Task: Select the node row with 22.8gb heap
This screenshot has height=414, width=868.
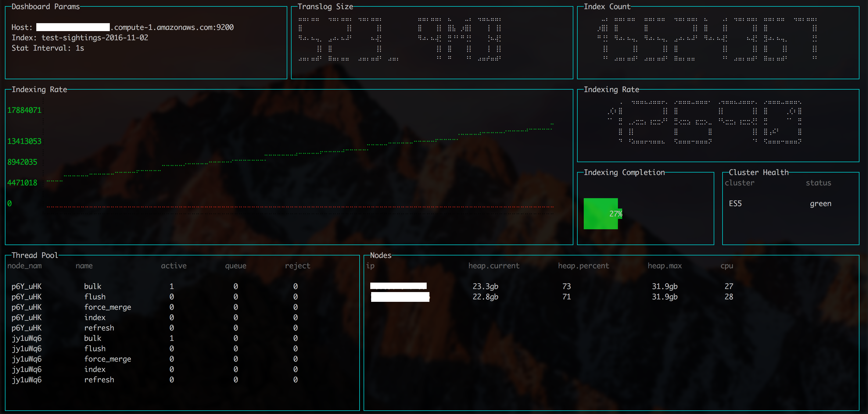Action: pyautogui.click(x=485, y=297)
